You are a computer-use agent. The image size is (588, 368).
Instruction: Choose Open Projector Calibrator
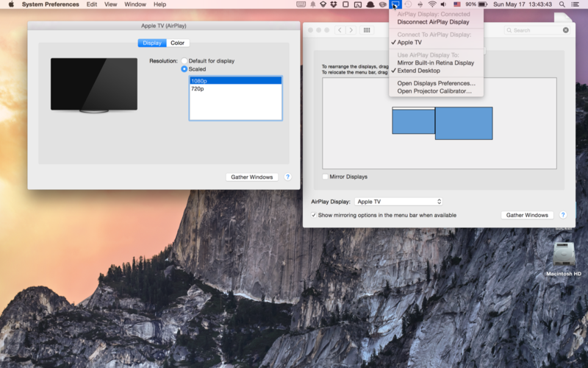coord(436,91)
